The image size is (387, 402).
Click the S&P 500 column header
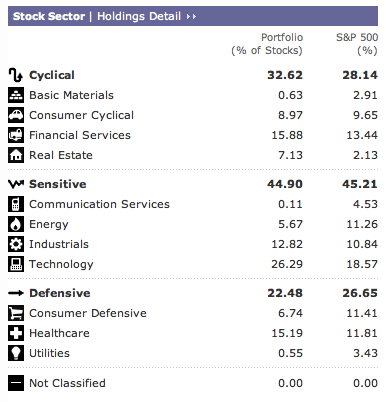coord(357,44)
